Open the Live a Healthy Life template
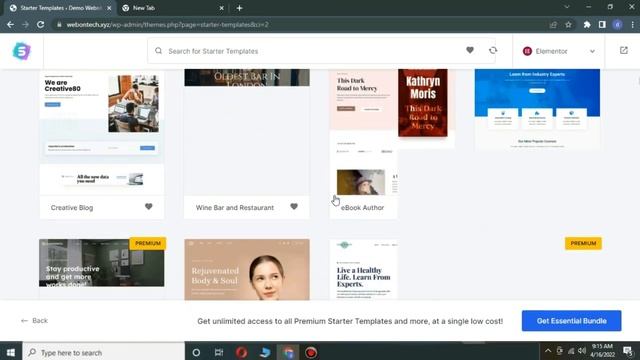This screenshot has height=360, width=640. point(364,270)
